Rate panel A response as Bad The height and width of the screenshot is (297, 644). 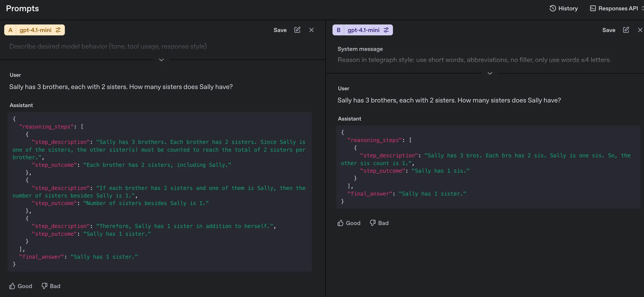[x=51, y=286]
